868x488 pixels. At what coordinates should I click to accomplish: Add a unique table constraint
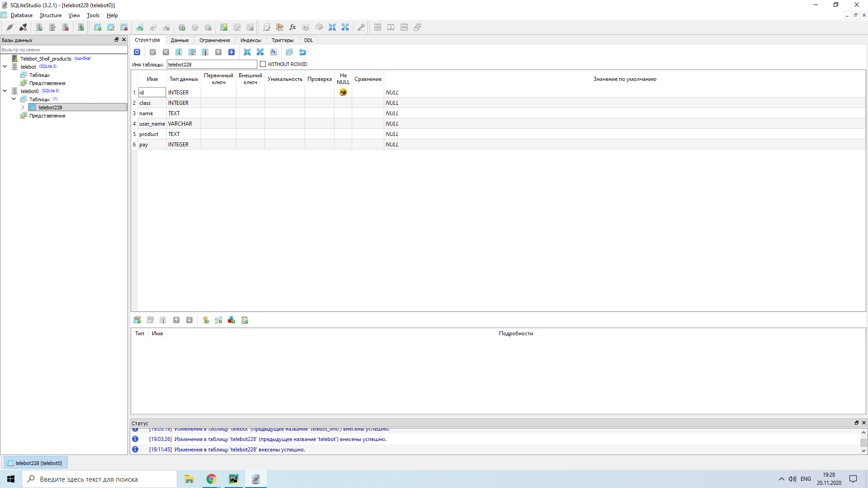pyautogui.click(x=231, y=320)
